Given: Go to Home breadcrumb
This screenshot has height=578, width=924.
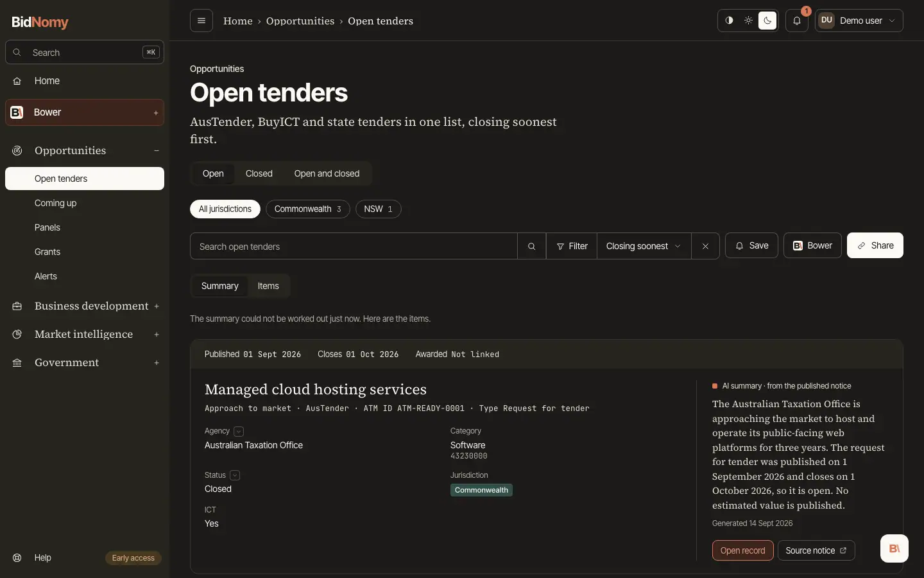Looking at the screenshot, I should (x=238, y=21).
